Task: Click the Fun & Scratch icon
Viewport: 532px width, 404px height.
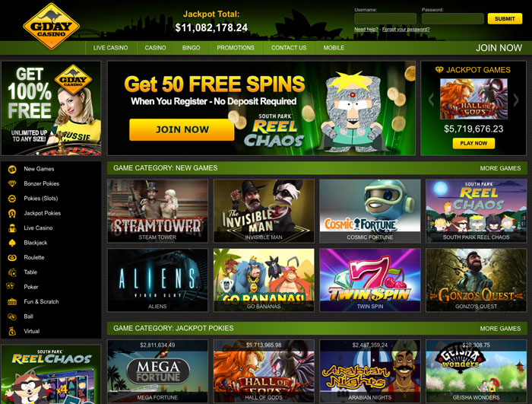Action: 12,302
